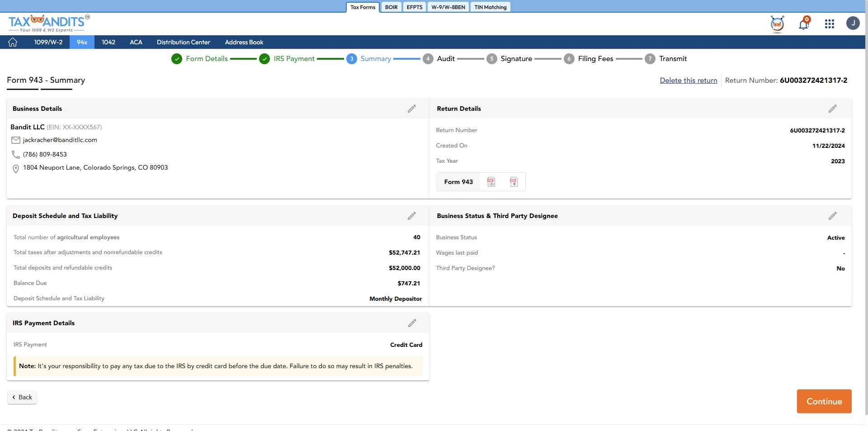Edit the IRS Payment Details section
Screen dimensions: 868x431
pyautogui.click(x=412, y=323)
